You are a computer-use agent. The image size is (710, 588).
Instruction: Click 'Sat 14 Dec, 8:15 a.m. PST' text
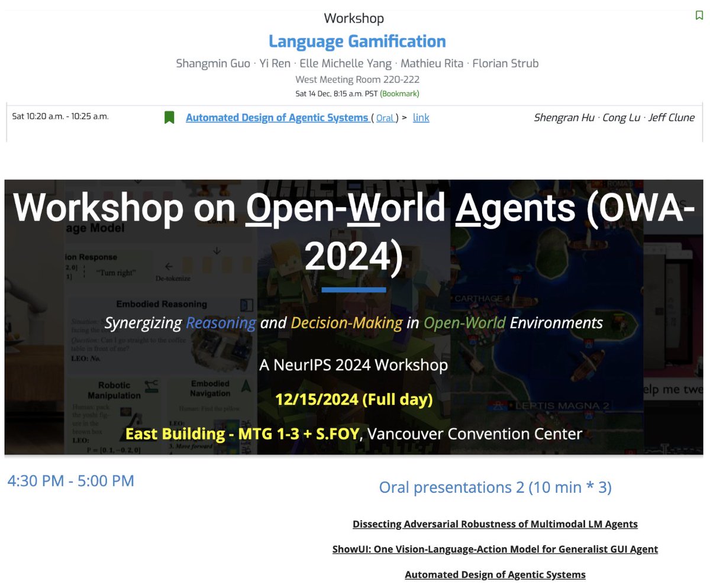pos(336,93)
